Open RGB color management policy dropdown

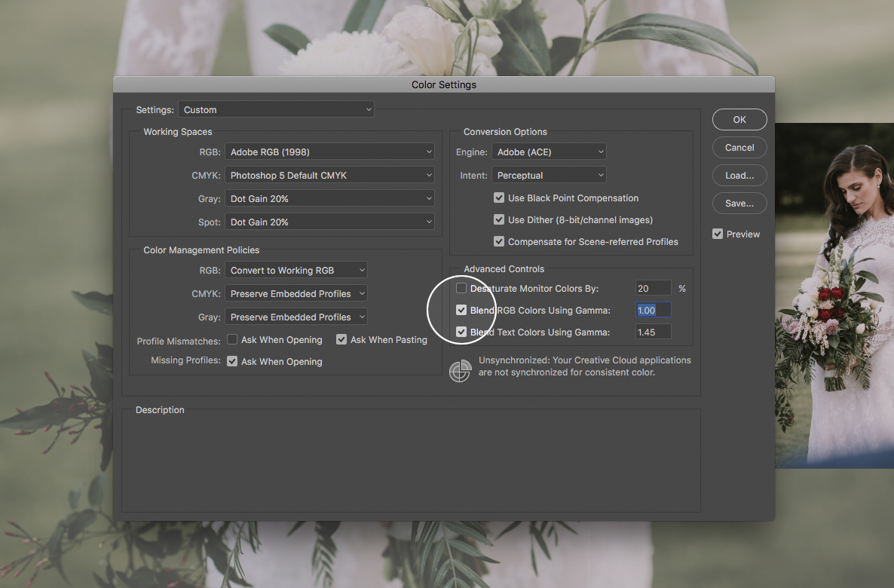click(295, 270)
